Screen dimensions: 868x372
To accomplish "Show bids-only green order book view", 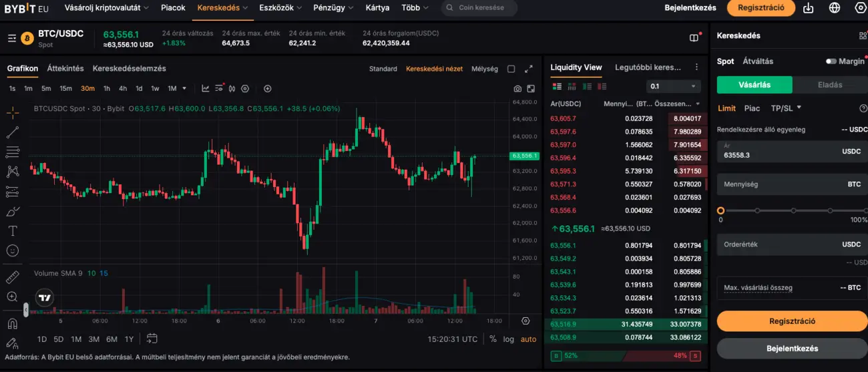I will 588,86.
